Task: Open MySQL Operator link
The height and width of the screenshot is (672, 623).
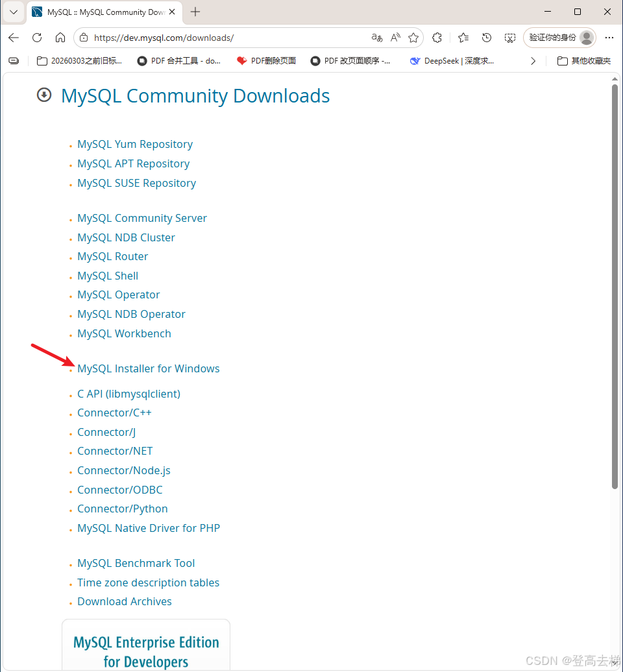Action: coord(118,295)
